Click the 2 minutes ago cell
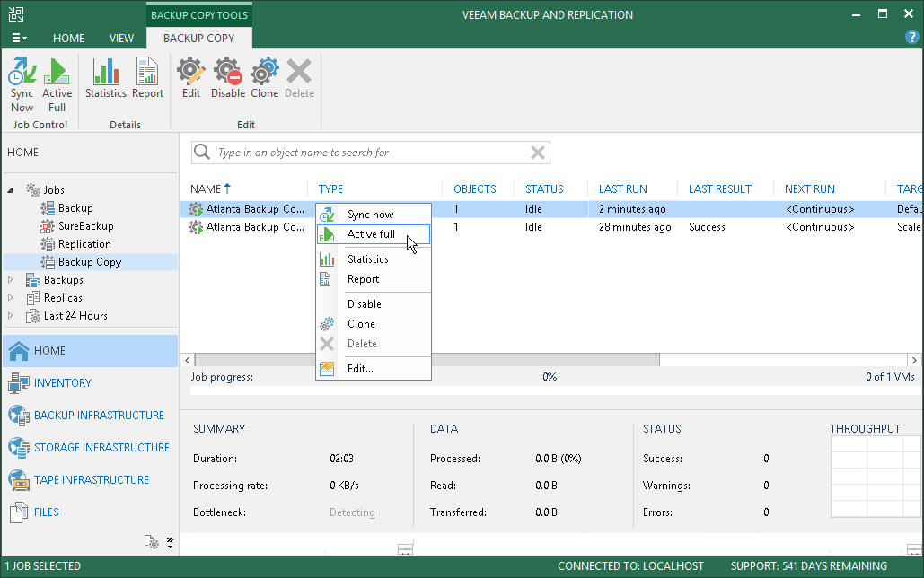This screenshot has height=578, width=924. point(632,209)
